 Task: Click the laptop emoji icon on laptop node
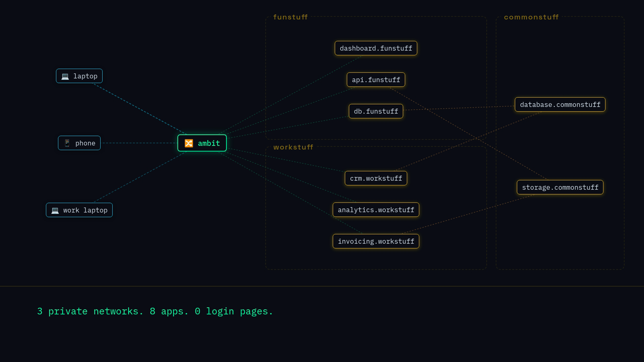pos(65,76)
